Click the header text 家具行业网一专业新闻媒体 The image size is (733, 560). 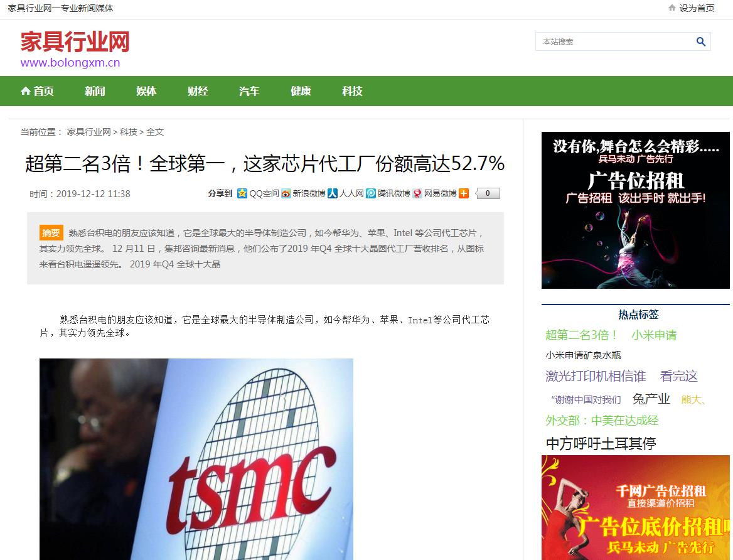click(60, 8)
